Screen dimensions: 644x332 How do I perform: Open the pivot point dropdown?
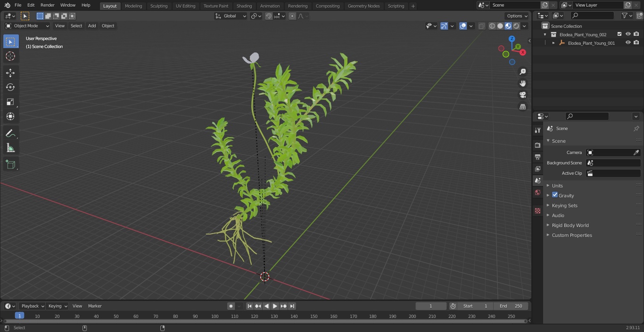point(256,16)
